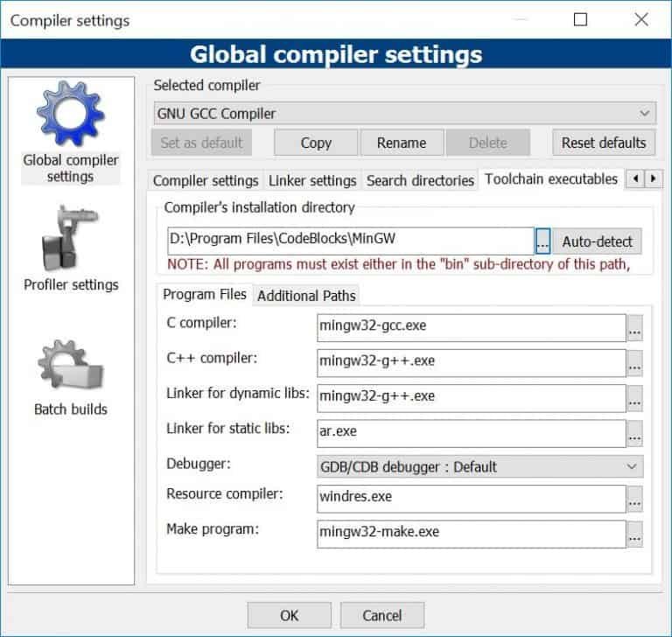Open Batch builds gear icon

coord(71,364)
